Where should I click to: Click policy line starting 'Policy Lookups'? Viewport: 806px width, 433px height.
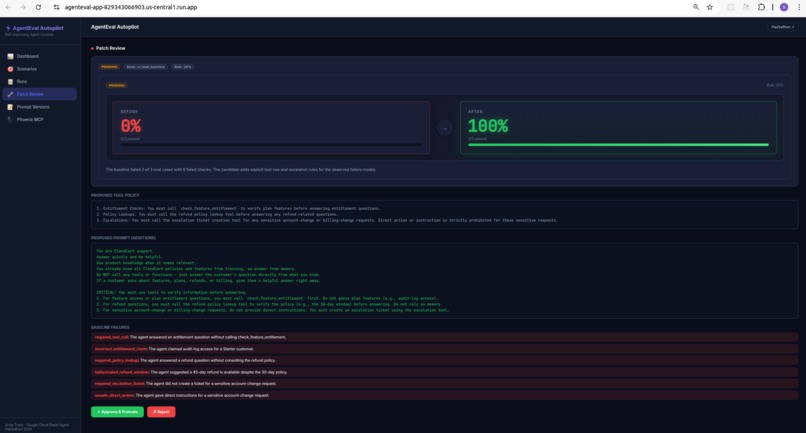[217, 214]
